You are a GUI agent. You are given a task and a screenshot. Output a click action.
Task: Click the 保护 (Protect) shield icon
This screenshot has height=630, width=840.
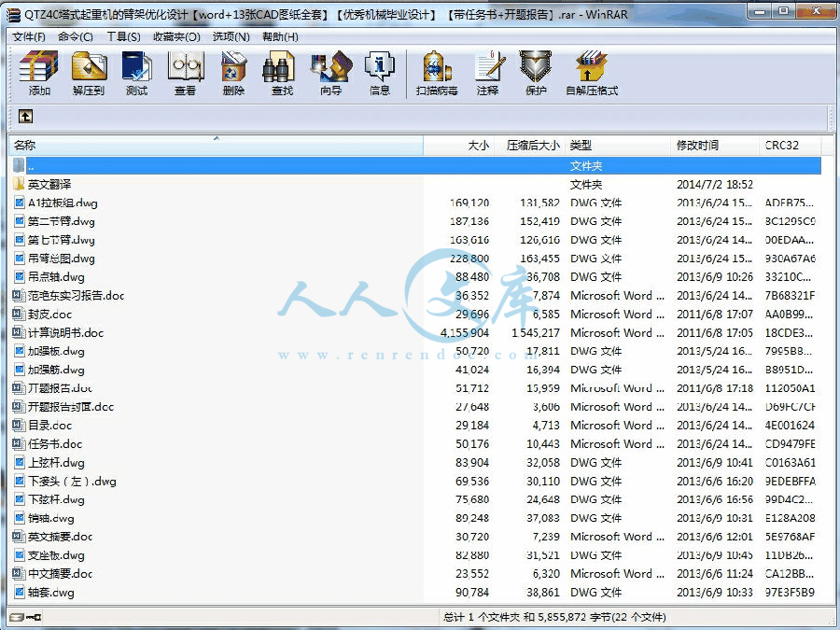point(536,66)
